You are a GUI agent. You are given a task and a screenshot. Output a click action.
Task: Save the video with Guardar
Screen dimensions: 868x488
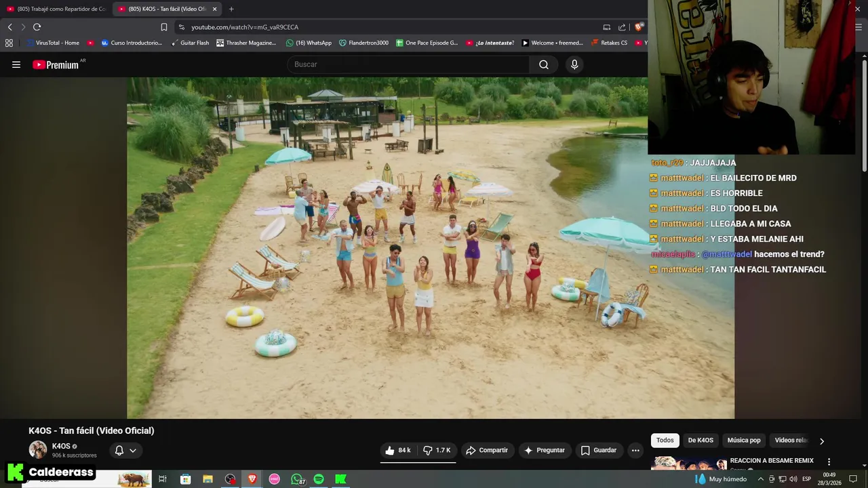pyautogui.click(x=599, y=450)
